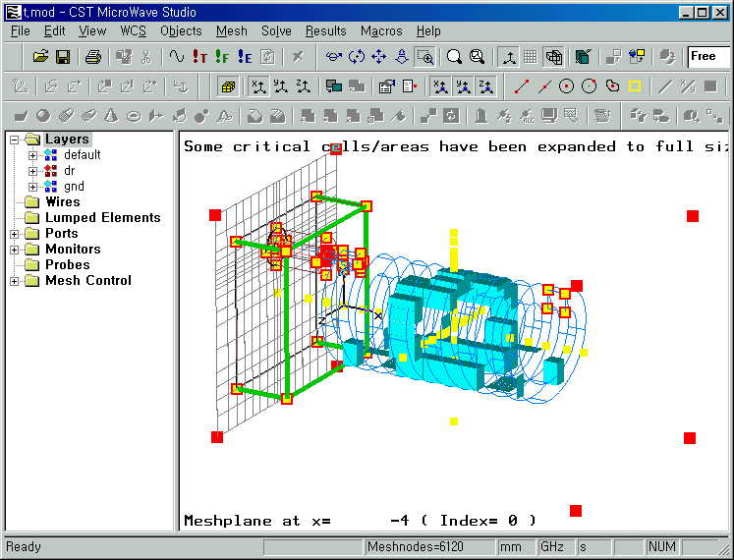The height and width of the screenshot is (560, 734).
Task: Create a cone with the cone icon
Action: (111, 116)
